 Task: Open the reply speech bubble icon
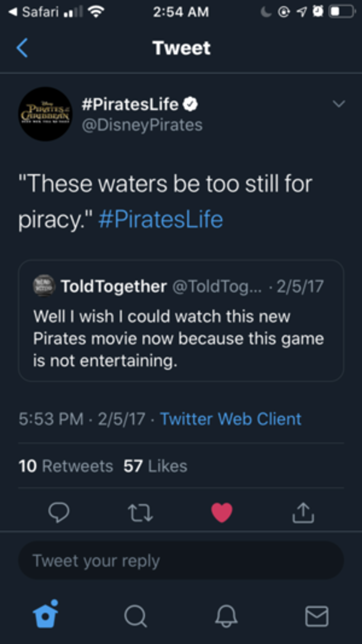59,512
